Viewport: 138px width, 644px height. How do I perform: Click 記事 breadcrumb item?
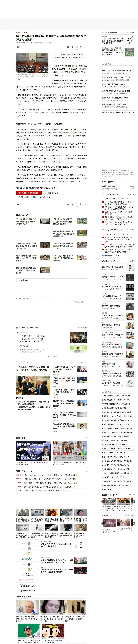point(26,32)
